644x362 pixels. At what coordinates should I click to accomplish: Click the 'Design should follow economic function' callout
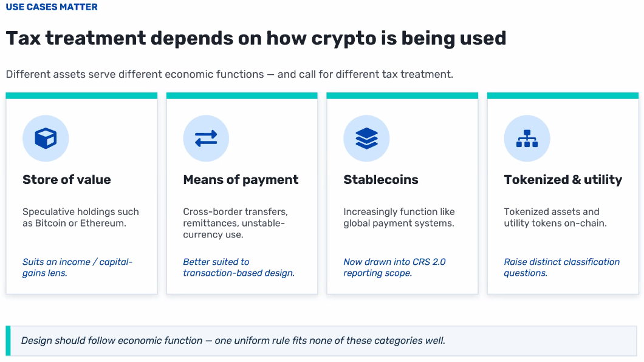[x=321, y=341]
